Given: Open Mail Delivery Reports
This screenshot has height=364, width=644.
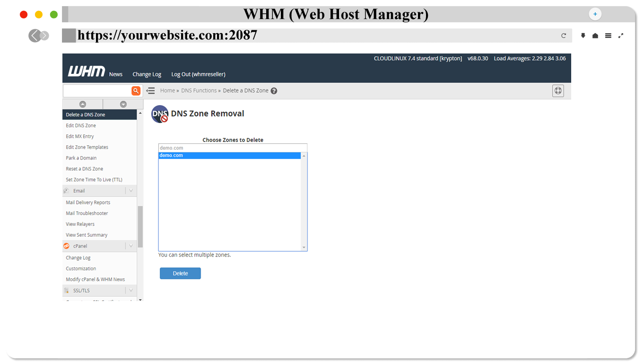Looking at the screenshot, I should click(x=88, y=203).
